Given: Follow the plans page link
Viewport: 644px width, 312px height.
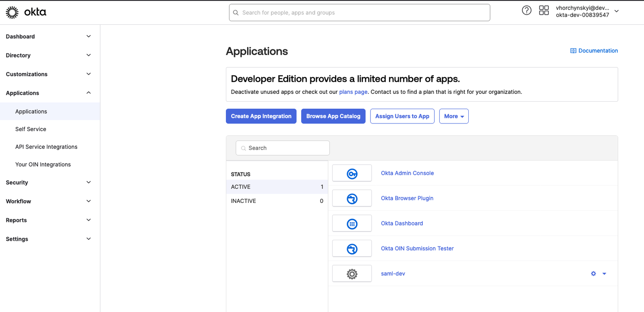Looking at the screenshot, I should tap(353, 92).
